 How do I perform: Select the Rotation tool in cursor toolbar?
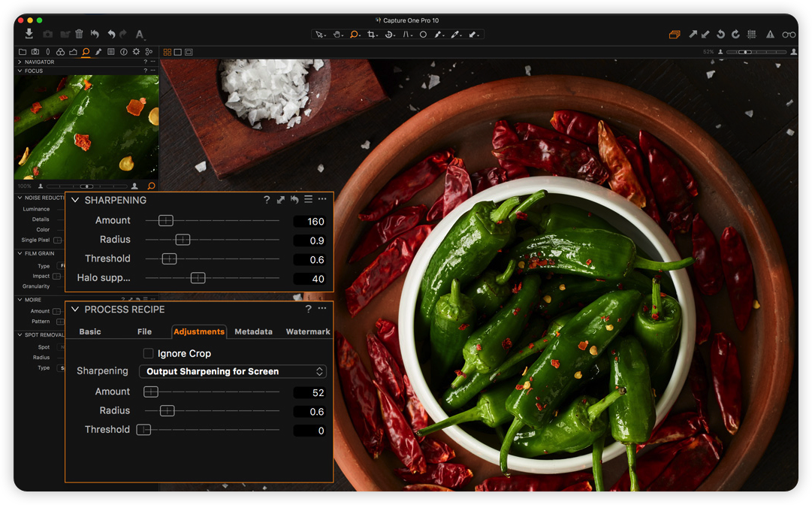[x=389, y=35]
